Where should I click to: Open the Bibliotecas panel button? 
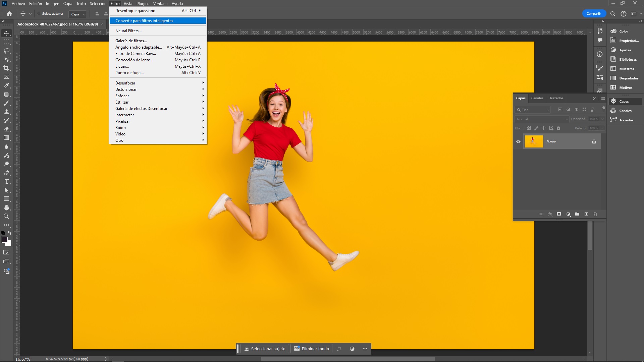click(625, 59)
